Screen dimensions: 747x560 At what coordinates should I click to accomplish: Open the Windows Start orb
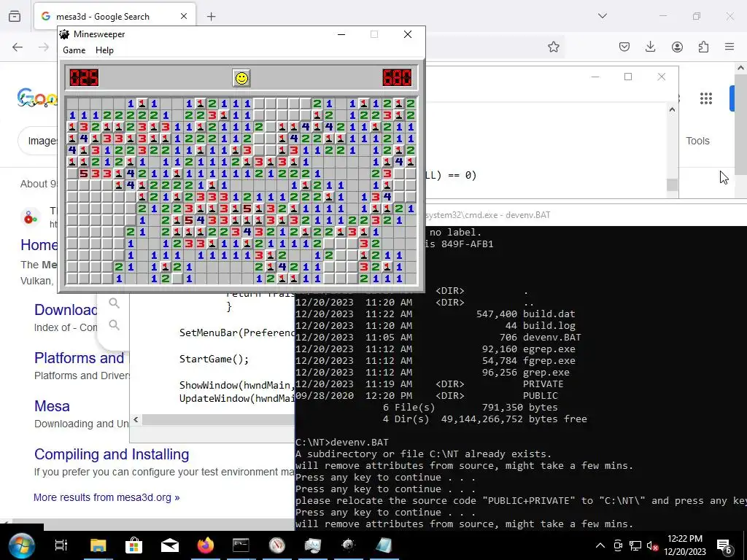[21, 545]
